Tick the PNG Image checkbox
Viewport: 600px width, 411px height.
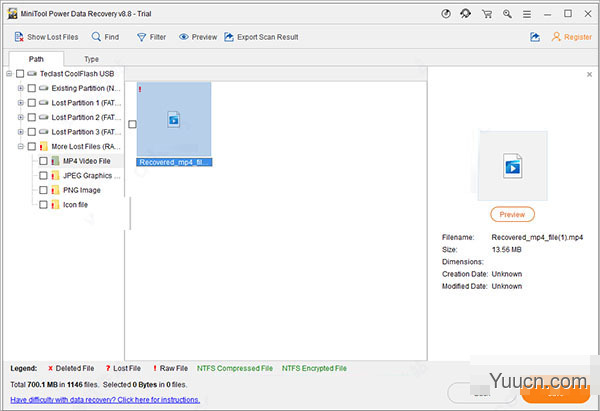(x=42, y=190)
